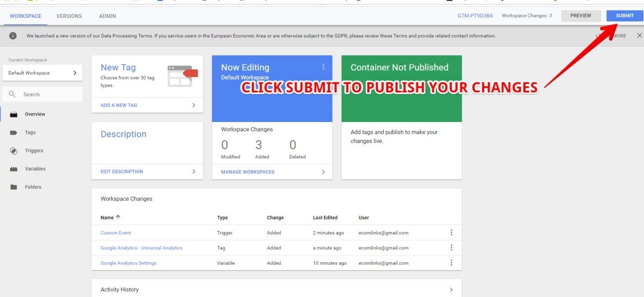The image size is (644, 297).
Task: Select Triggers in the sidebar
Action: point(34,151)
